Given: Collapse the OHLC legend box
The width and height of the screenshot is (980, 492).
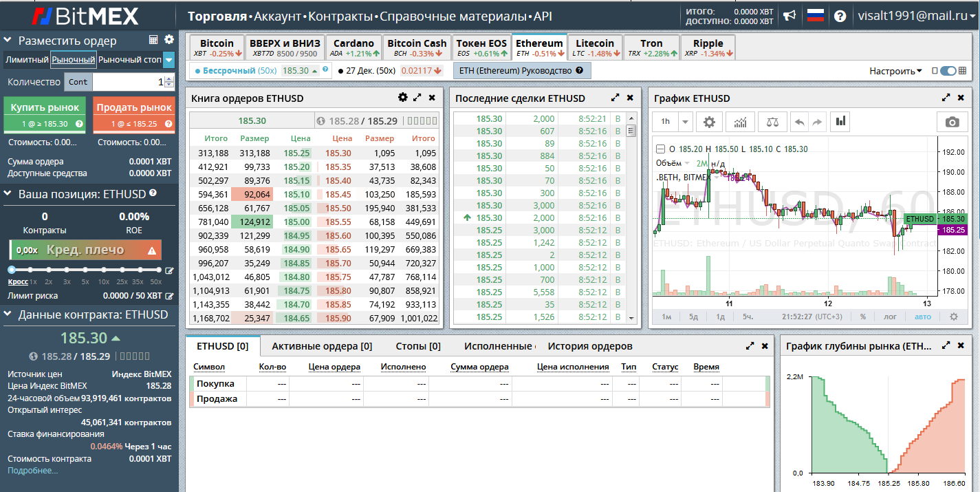Looking at the screenshot, I should tap(660, 149).
